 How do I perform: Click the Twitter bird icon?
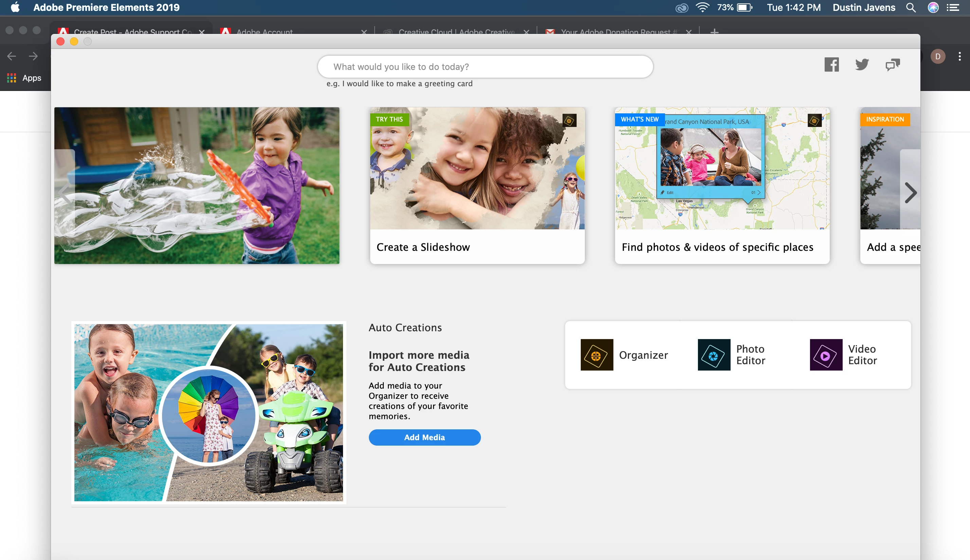862,64
